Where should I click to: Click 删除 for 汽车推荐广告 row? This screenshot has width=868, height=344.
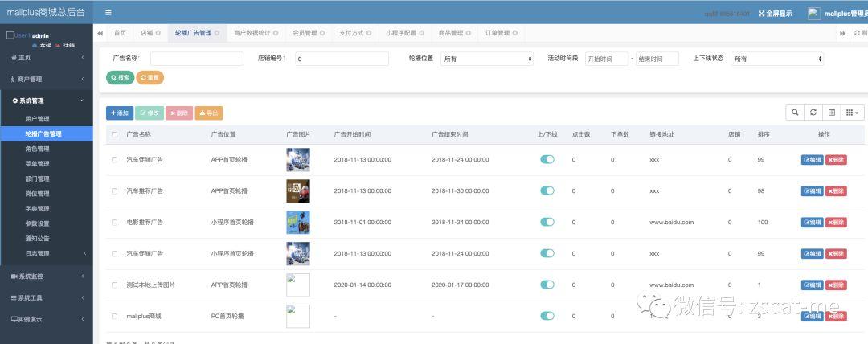point(836,191)
